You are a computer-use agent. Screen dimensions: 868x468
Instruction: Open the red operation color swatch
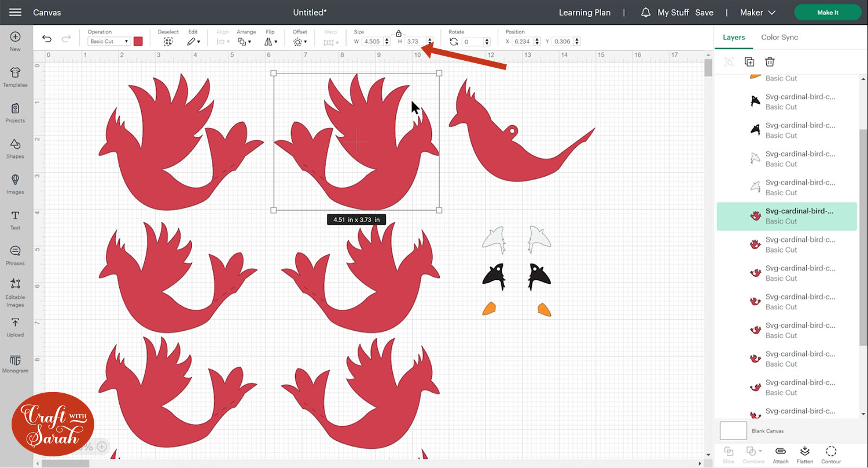point(138,42)
